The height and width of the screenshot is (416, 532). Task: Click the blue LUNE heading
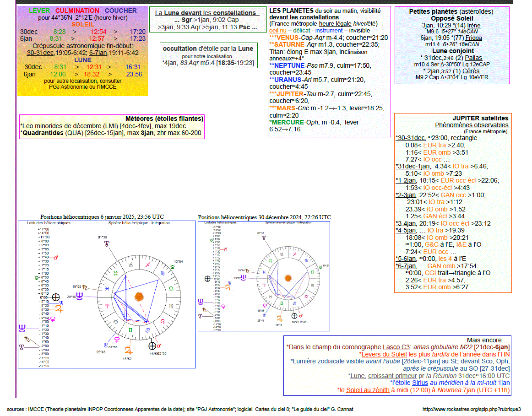(x=83, y=60)
